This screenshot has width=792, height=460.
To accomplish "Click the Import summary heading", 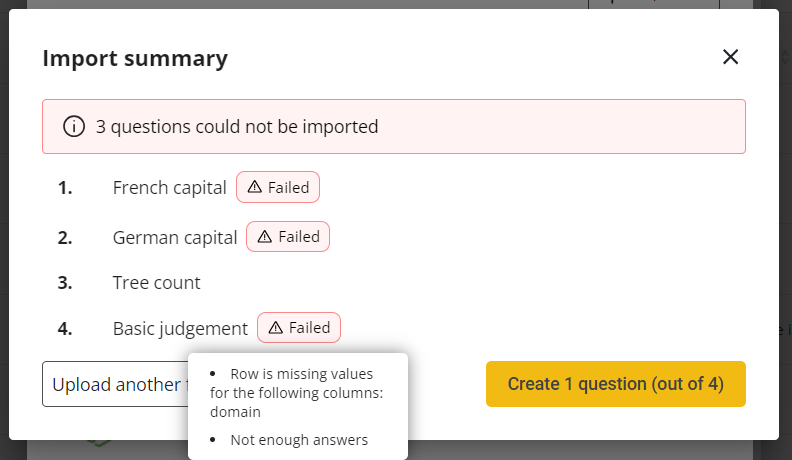I will [135, 59].
